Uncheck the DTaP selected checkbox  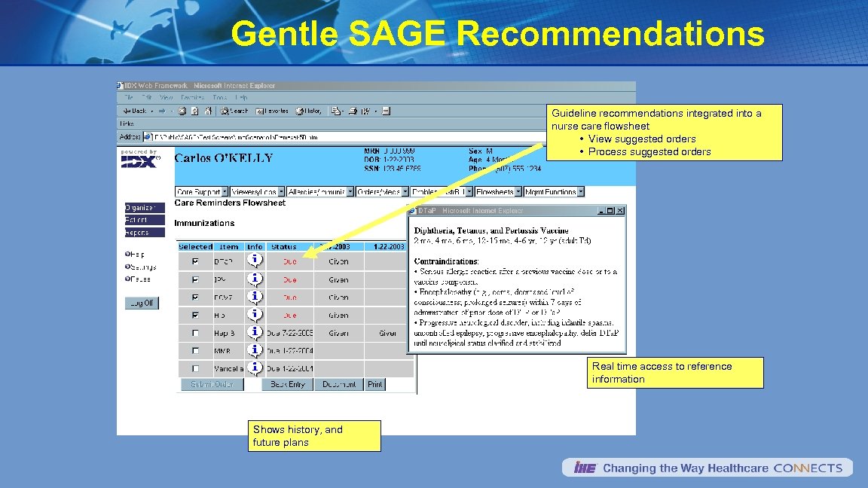[x=194, y=261]
